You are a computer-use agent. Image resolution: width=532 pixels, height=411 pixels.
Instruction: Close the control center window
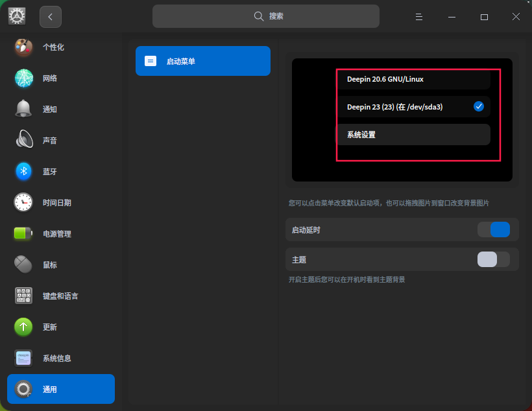(516, 17)
